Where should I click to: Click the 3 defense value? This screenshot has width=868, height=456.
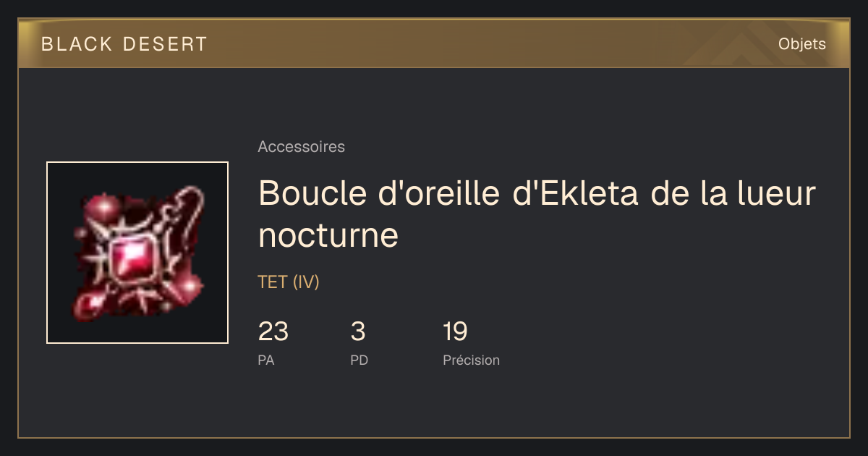point(358,332)
